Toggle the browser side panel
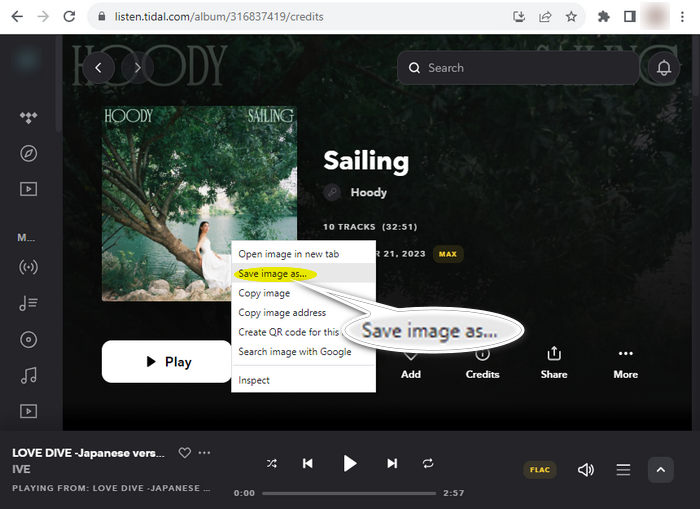This screenshot has width=700, height=509. point(630,17)
